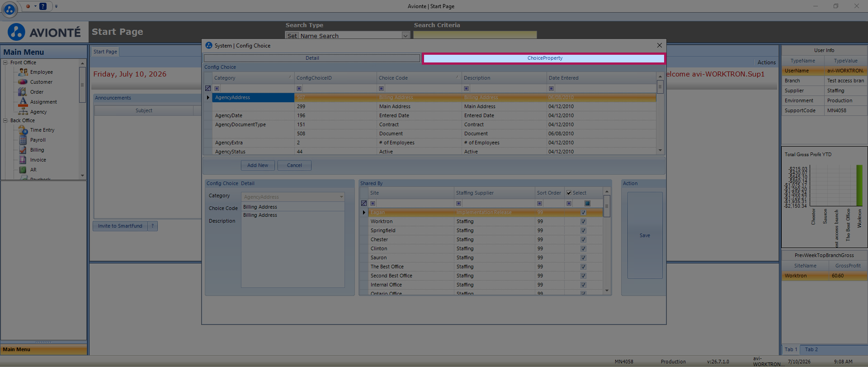Click the Actions label on the Start Page
The image size is (868, 367).
(x=767, y=62)
